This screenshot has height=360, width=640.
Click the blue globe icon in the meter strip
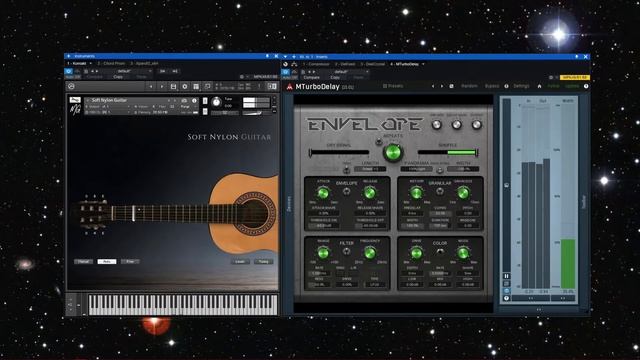[x=507, y=291]
